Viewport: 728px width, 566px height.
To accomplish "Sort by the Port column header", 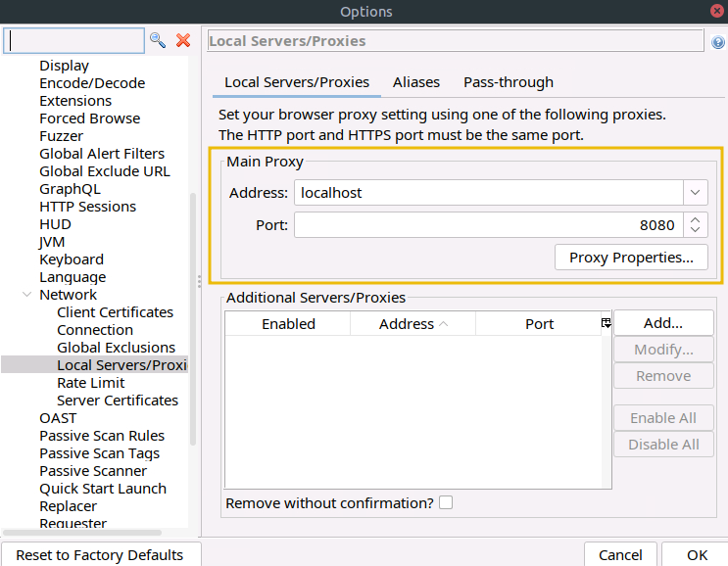I will (x=539, y=324).
